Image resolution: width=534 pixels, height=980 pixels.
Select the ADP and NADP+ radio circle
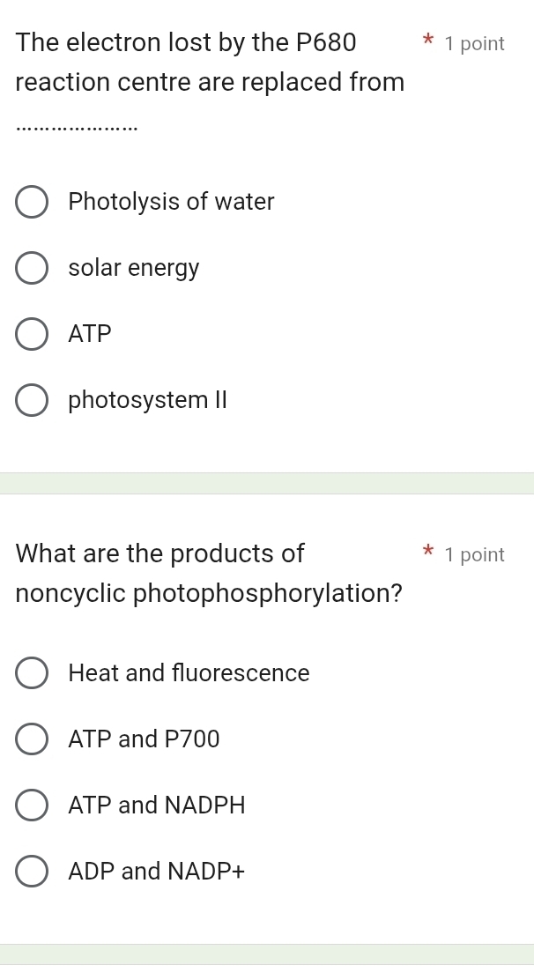coord(32,872)
